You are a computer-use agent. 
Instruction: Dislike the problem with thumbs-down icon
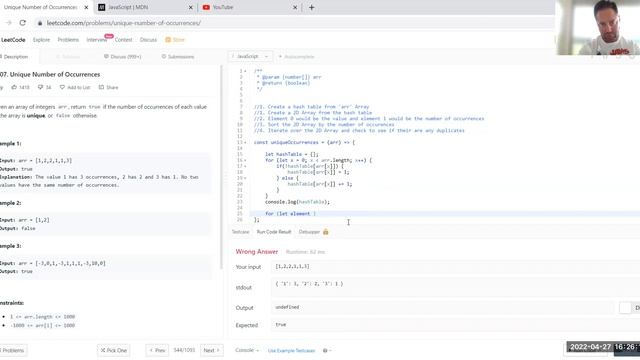click(40, 87)
